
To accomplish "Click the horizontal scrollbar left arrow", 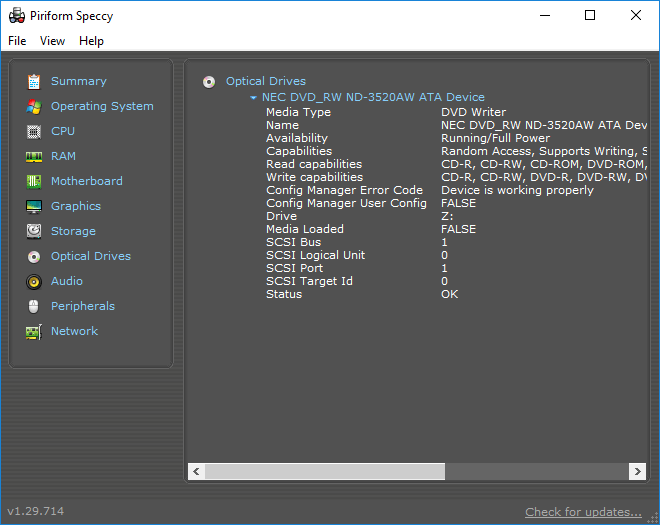I will 196,471.
